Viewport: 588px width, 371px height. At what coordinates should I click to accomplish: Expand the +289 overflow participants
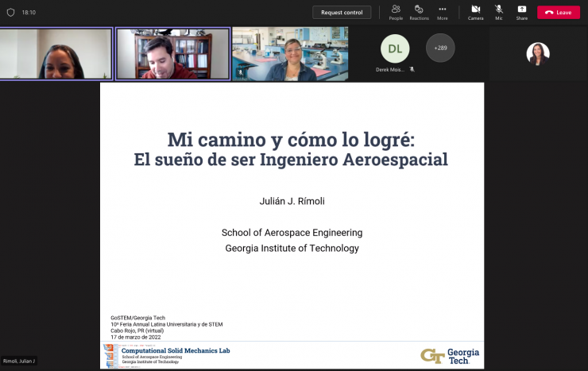point(441,48)
